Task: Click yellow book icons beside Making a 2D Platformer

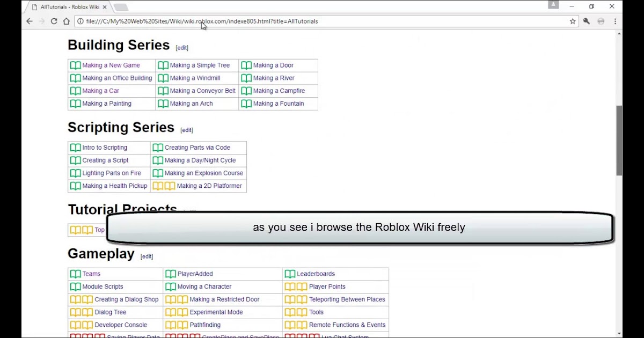Action: [164, 186]
